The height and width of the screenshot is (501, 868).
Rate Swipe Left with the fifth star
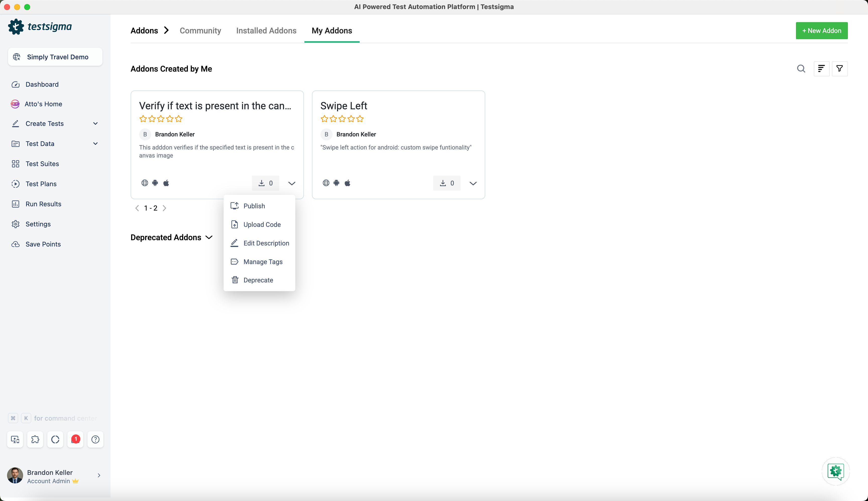coord(360,119)
